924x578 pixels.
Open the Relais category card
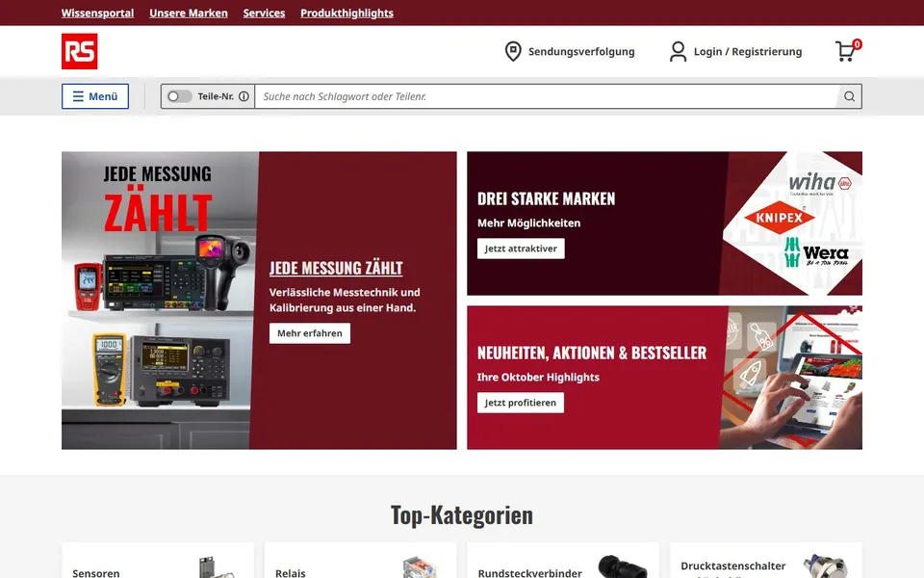pyautogui.click(x=361, y=561)
